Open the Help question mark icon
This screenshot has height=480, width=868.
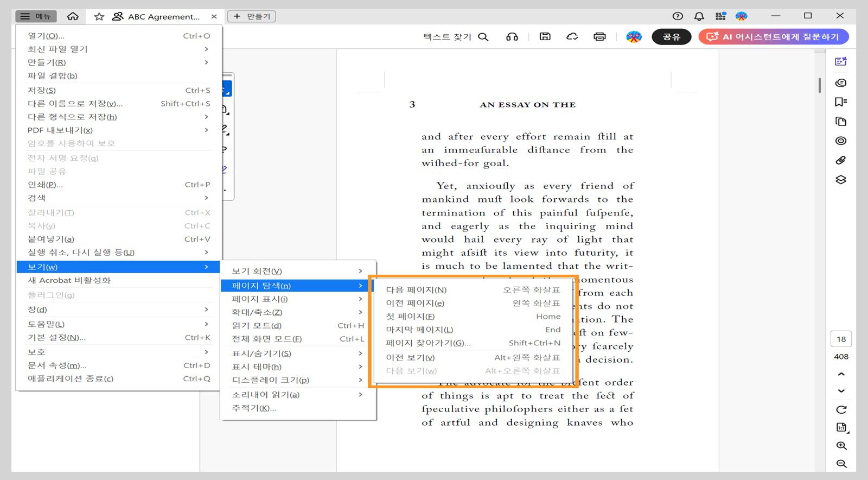point(678,16)
